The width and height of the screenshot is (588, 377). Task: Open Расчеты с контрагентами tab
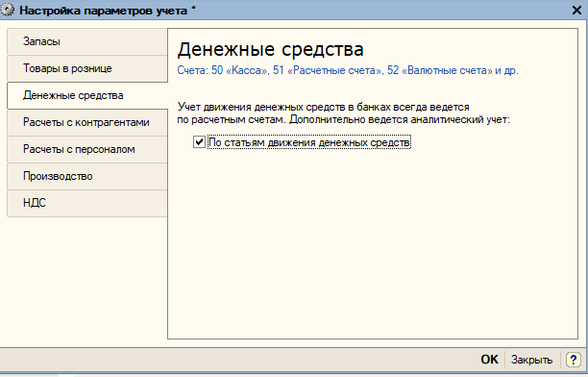[x=87, y=123]
